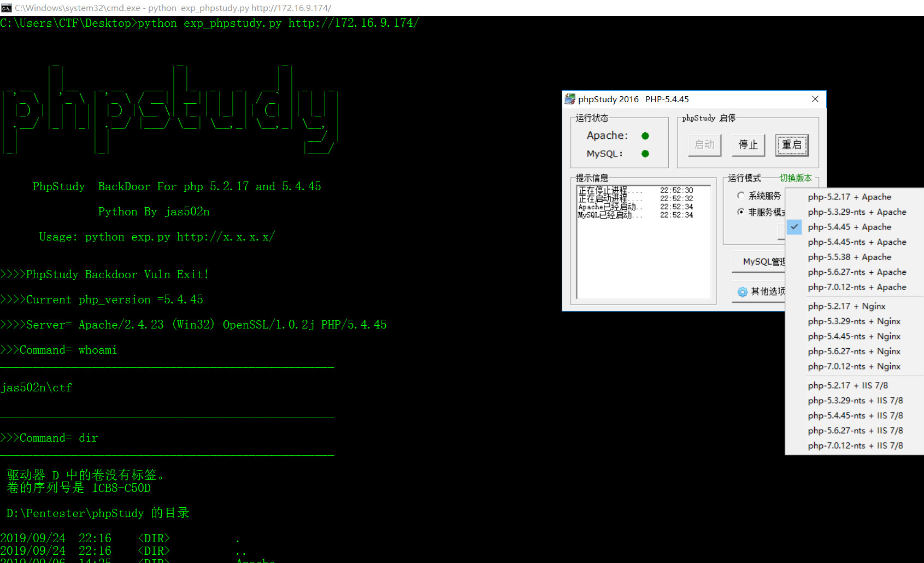Open the MySQL管理 button
924x563 pixels.
759,262
